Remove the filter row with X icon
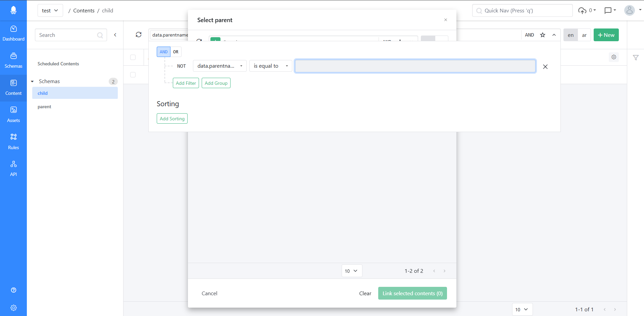This screenshot has width=644, height=316. click(x=545, y=67)
